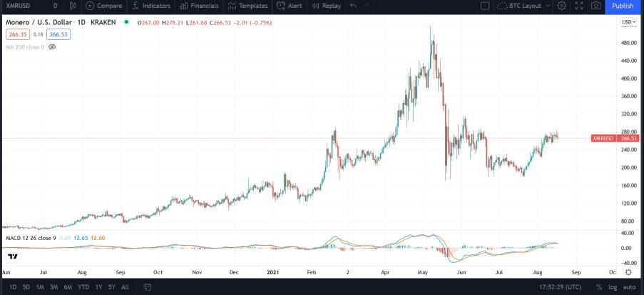Open chart settings gear icon

[562, 6]
